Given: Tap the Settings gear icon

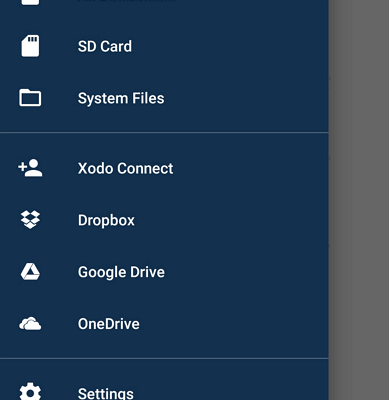Looking at the screenshot, I should [x=30, y=392].
